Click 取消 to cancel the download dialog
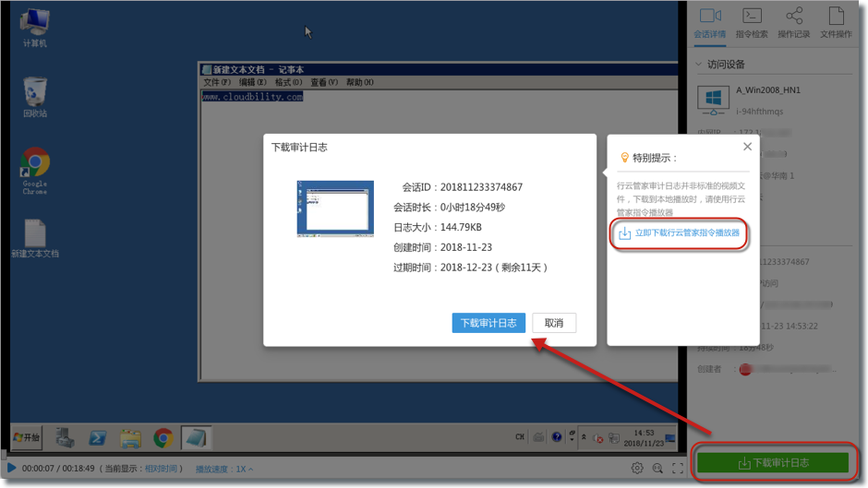This screenshot has height=488, width=868. [x=553, y=323]
